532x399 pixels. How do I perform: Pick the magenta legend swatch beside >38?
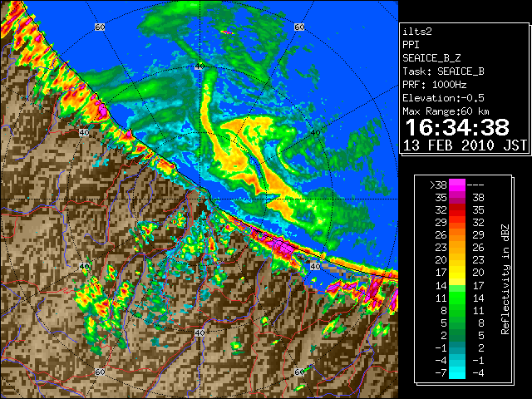[x=457, y=185]
